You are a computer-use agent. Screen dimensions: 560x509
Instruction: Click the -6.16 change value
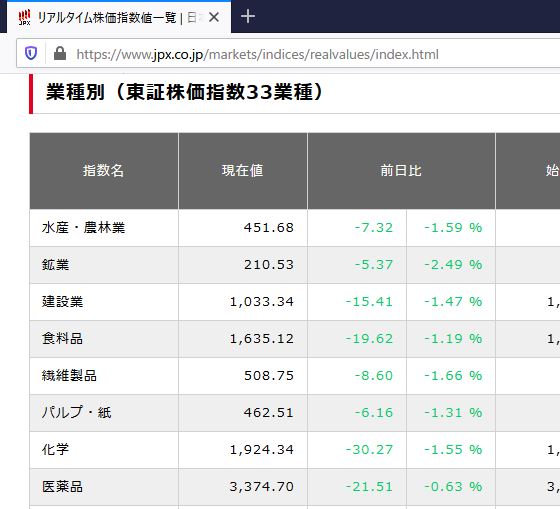(x=374, y=413)
